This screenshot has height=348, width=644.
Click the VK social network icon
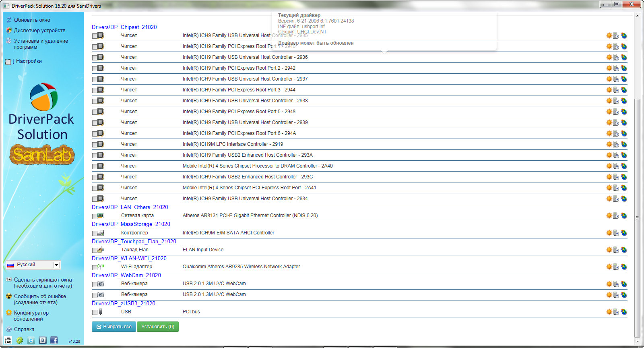coord(43,340)
